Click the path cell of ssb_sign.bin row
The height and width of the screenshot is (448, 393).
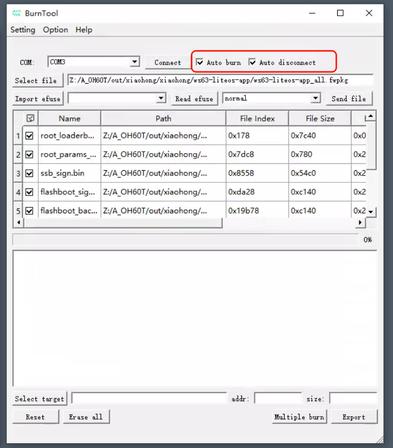tap(163, 173)
